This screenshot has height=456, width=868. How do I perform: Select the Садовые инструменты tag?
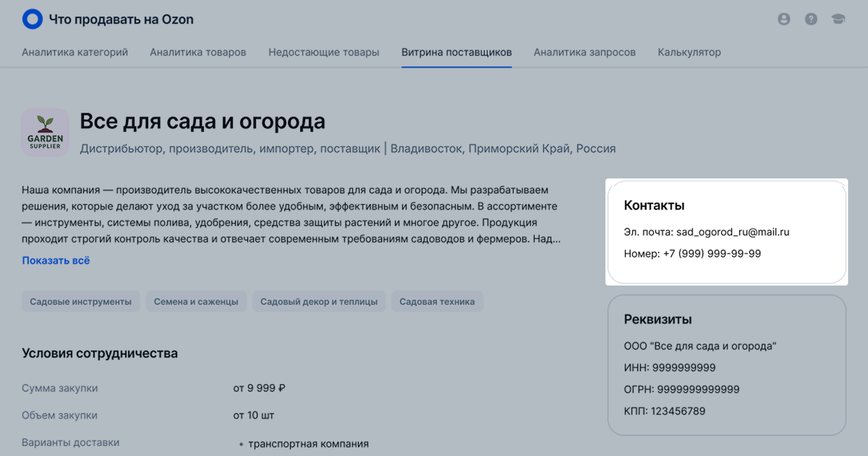[81, 301]
